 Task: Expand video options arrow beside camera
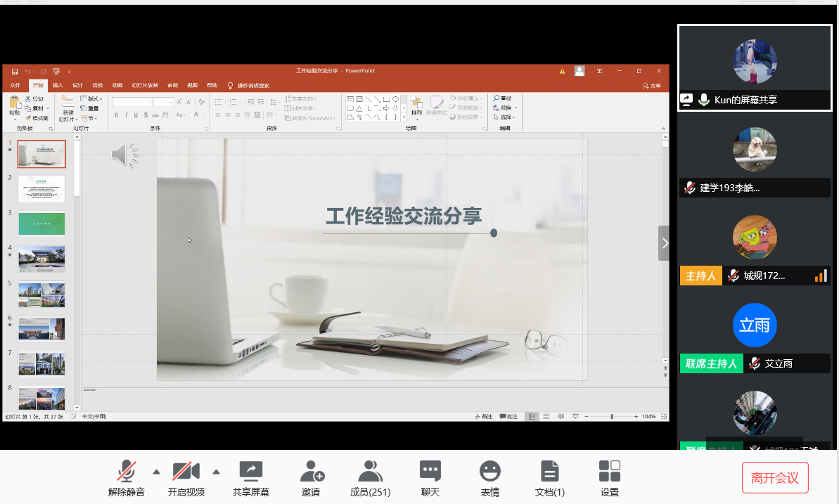click(217, 471)
